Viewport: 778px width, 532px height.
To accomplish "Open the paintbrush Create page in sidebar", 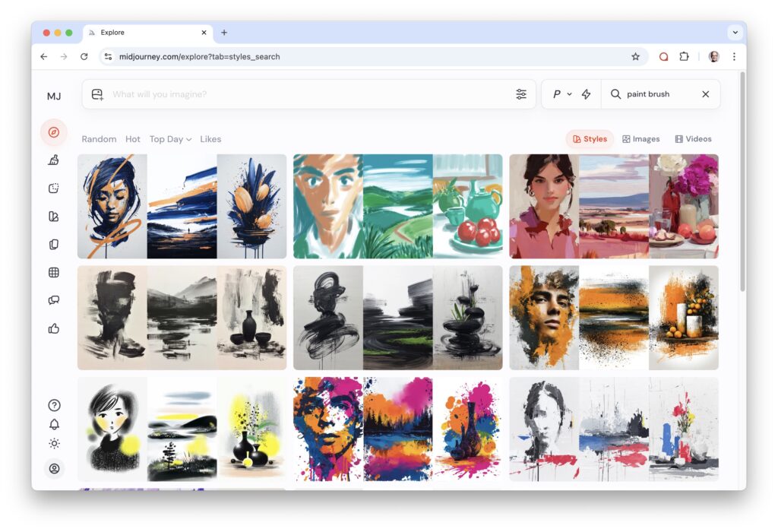I will 53,160.
